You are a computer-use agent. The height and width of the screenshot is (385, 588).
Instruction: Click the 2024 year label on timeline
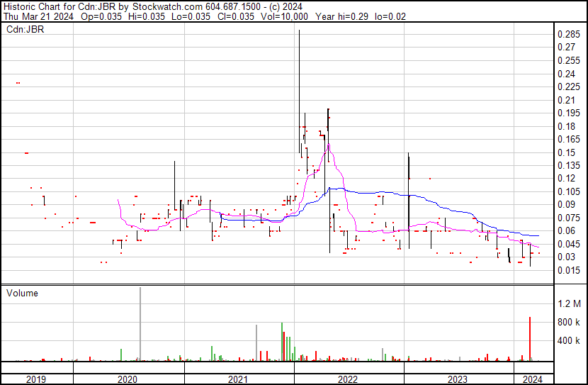(533, 379)
